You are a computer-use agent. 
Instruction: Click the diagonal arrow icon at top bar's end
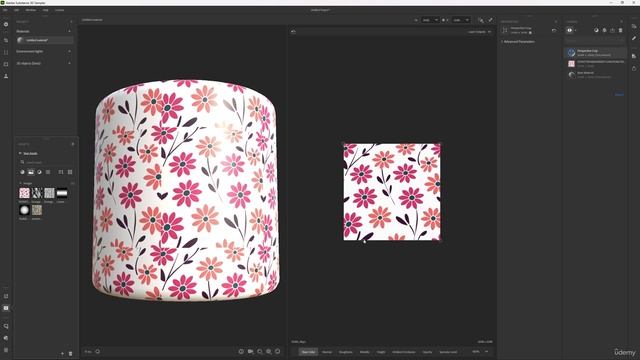(x=491, y=20)
